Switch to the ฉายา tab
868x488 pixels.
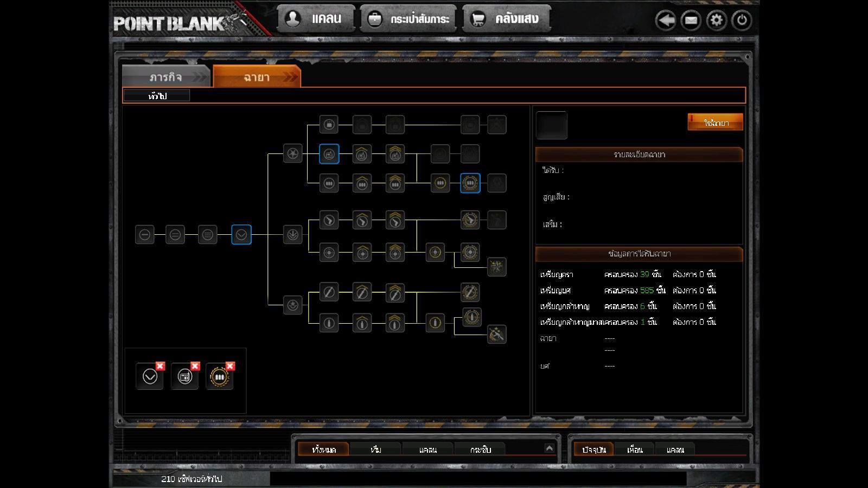click(257, 76)
